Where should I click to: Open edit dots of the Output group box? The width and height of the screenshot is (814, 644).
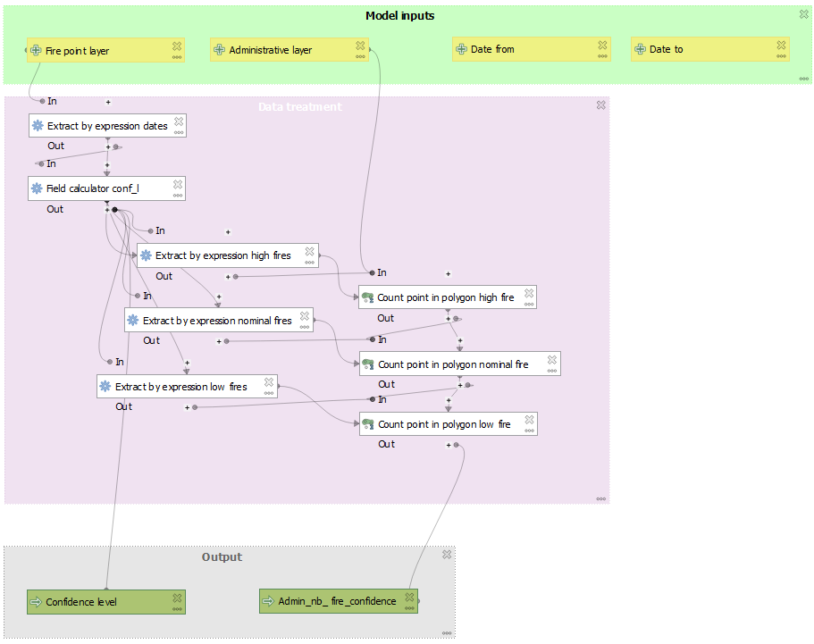[x=447, y=632]
